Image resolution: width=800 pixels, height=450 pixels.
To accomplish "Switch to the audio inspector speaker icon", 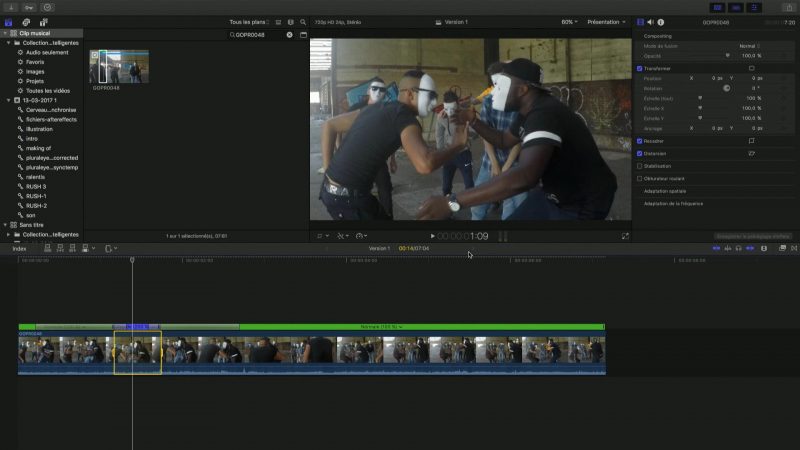I will 651,22.
